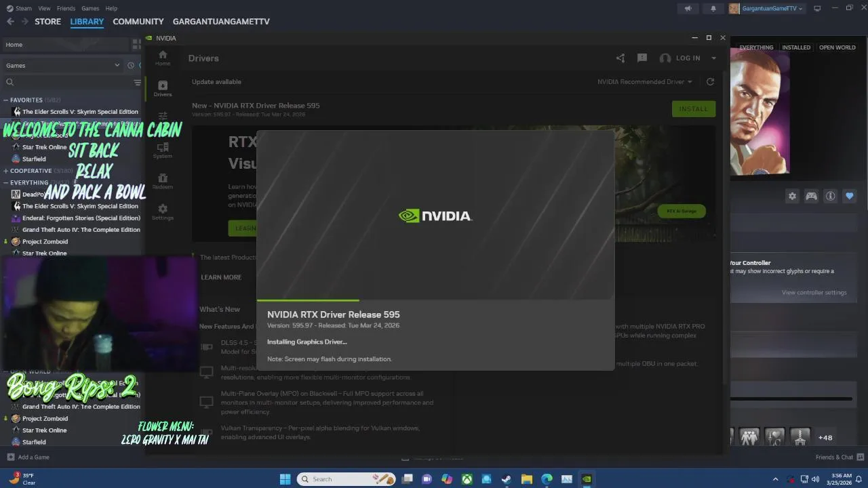Open Xbox app from taskbar
Screen dimensions: 868x488
tap(467, 479)
